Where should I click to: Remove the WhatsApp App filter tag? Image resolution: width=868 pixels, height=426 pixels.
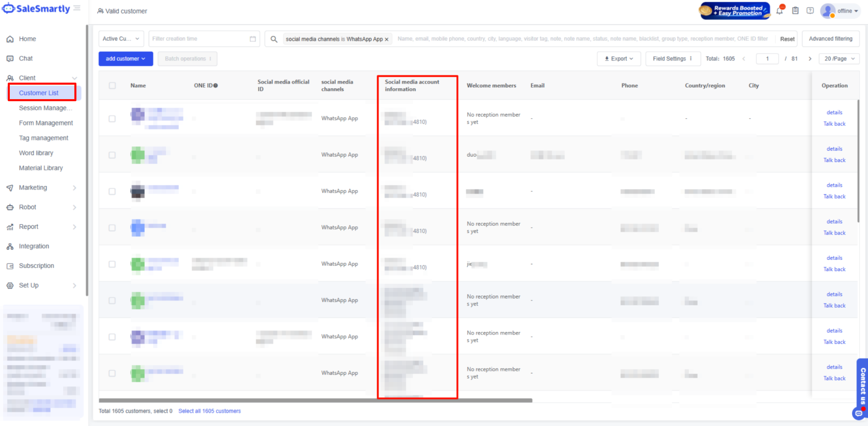point(386,39)
